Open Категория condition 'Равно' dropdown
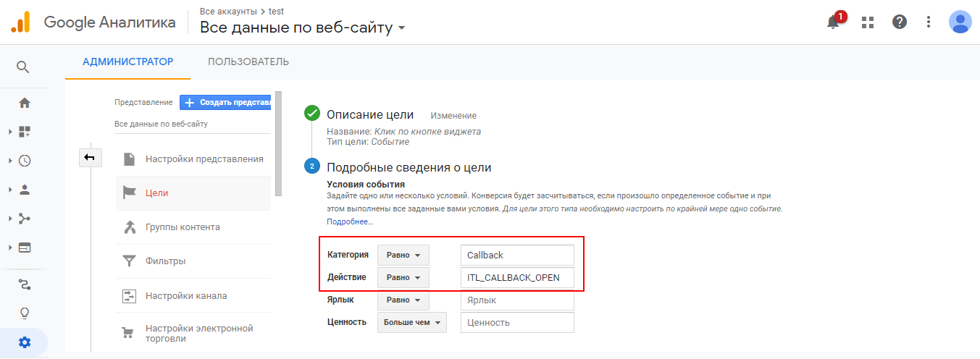 [x=403, y=255]
